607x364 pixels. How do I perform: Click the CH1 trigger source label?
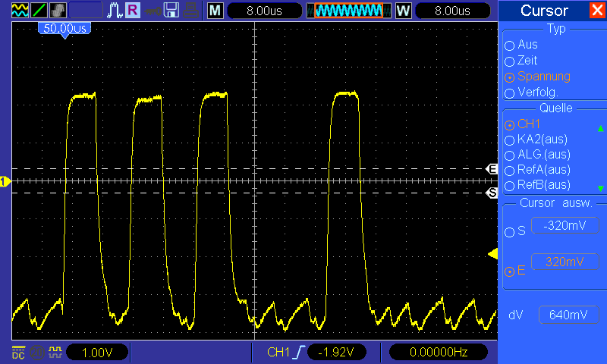(x=278, y=353)
